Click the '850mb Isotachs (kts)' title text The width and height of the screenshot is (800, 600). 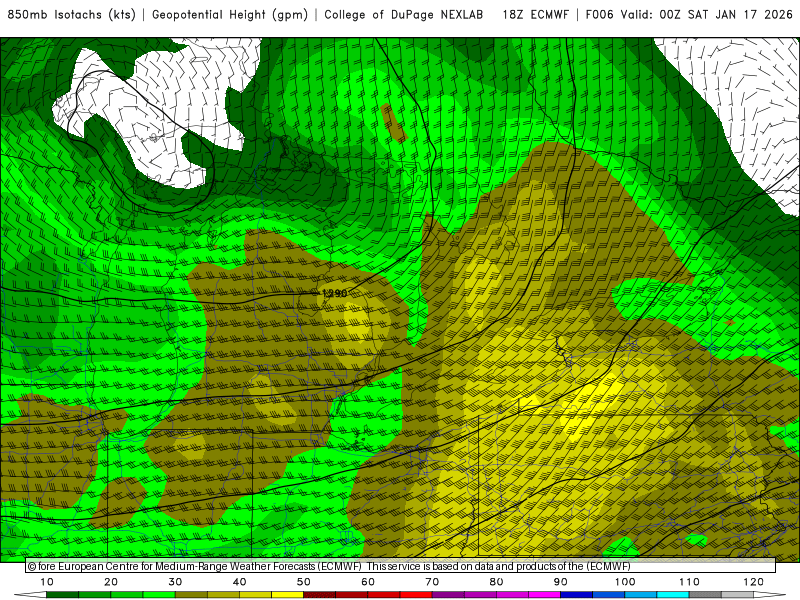pyautogui.click(x=71, y=15)
